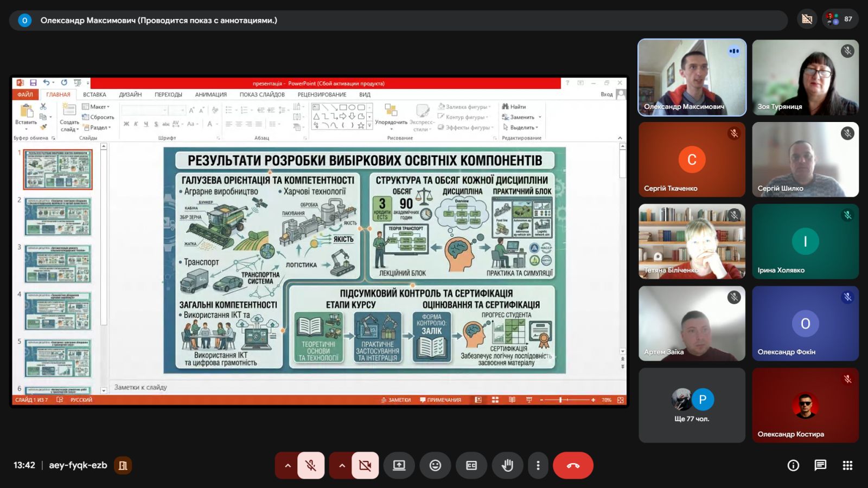
Task: Open the three-dot more options menu
Action: point(538,465)
